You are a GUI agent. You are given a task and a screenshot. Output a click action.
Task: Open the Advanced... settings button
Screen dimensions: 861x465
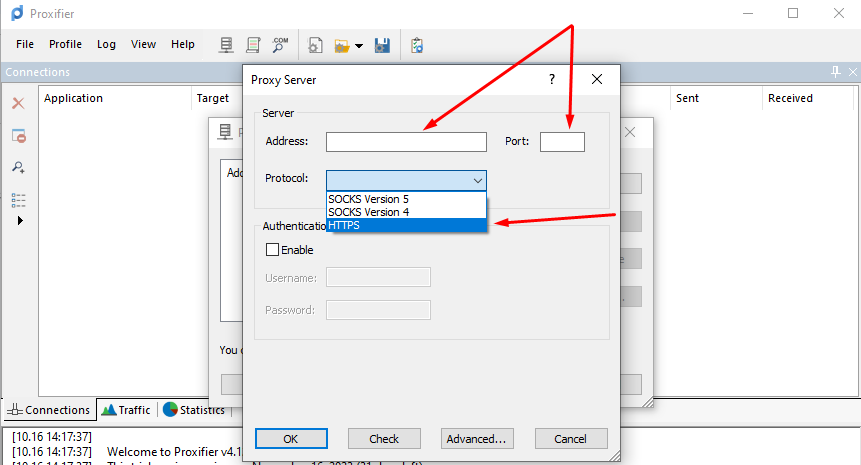(x=477, y=438)
